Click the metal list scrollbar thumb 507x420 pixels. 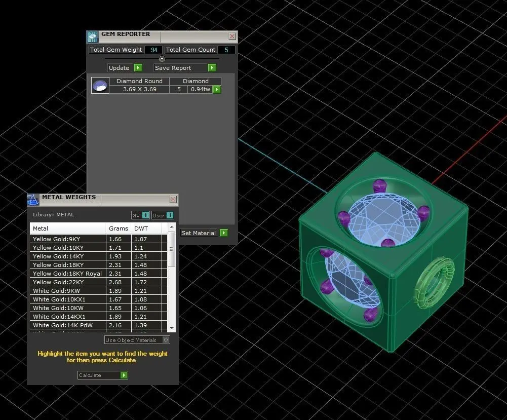(x=172, y=249)
